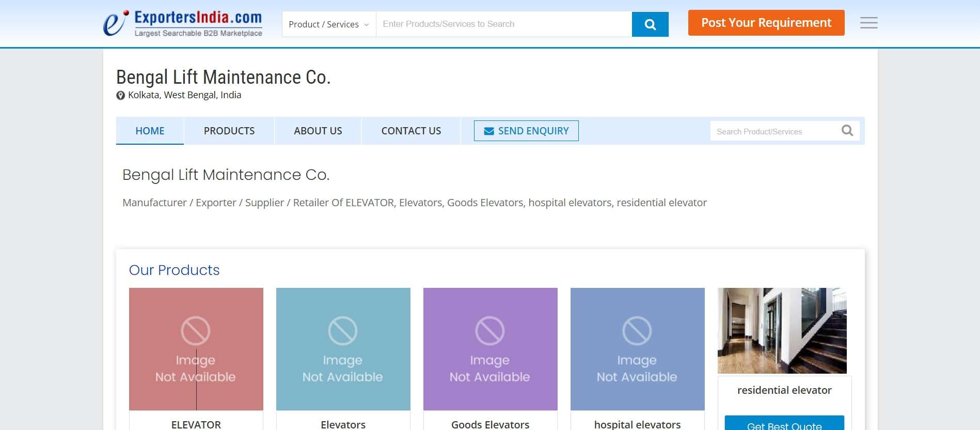
Task: Focus the Enter Products/Services search field
Action: tap(503, 24)
